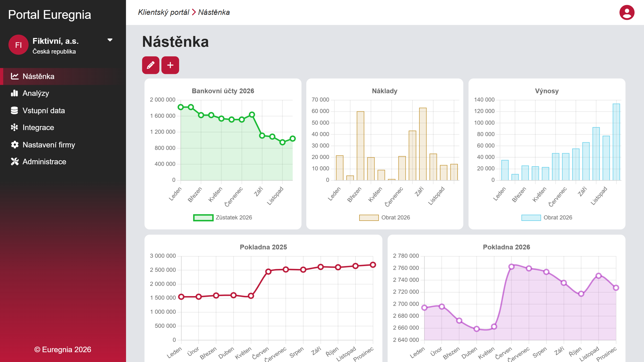Open the user profile avatar icon
The width and height of the screenshot is (644, 362).
[x=627, y=12]
